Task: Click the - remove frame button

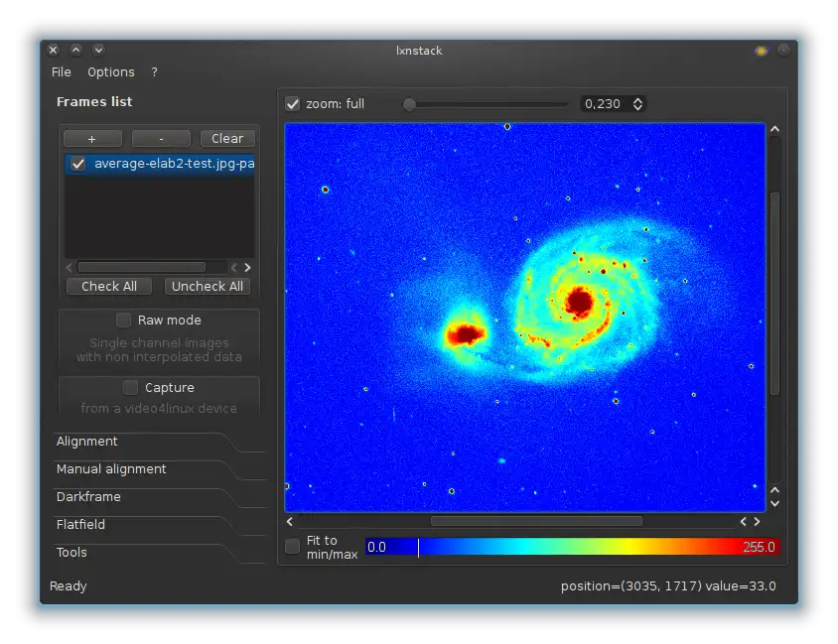Action: click(x=161, y=139)
